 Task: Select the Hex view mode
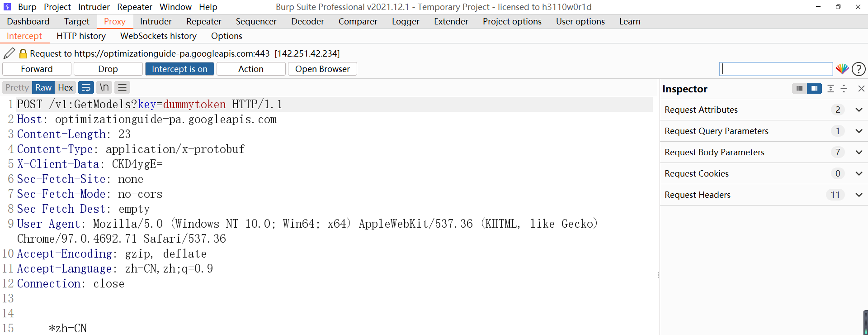(65, 87)
